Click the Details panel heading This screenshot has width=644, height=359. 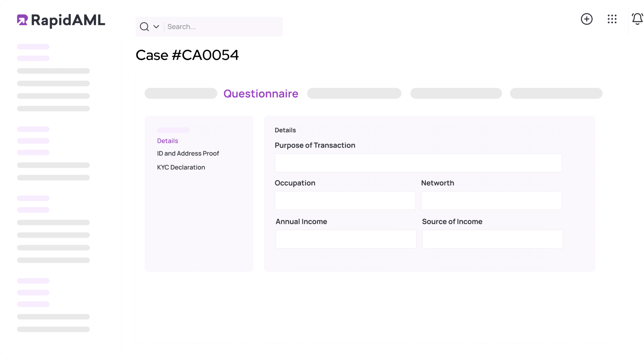285,130
